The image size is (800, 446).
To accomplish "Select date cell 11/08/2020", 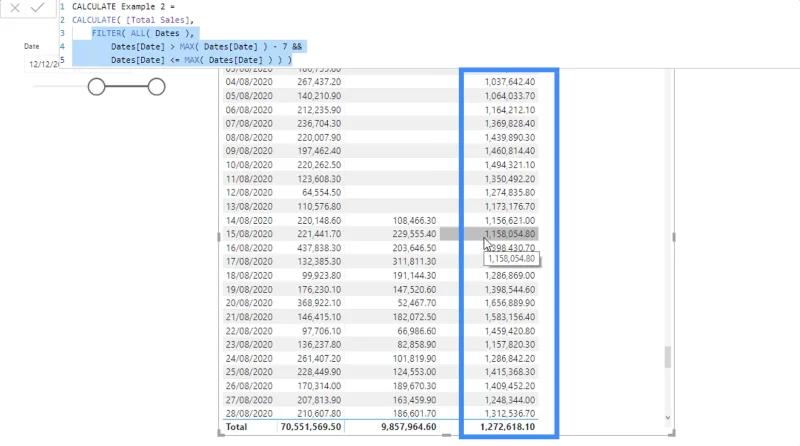I will [249, 179].
